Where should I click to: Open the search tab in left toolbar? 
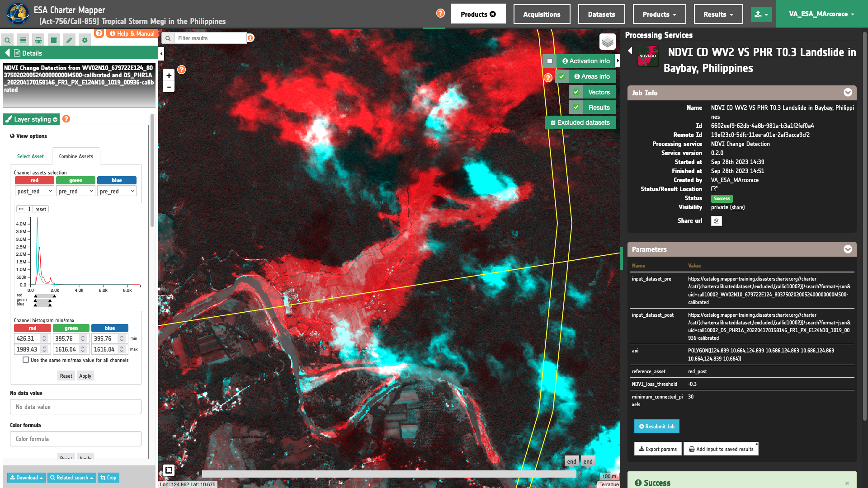coord(8,40)
